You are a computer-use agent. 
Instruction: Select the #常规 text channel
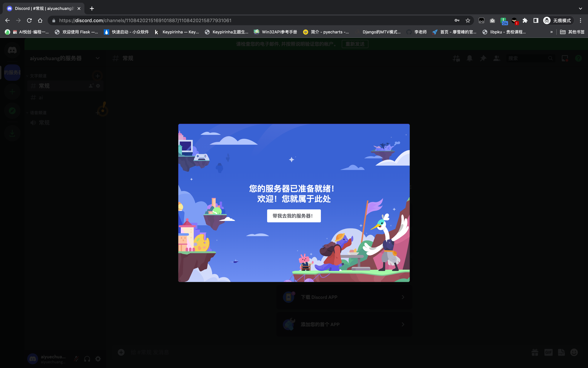pyautogui.click(x=65, y=86)
